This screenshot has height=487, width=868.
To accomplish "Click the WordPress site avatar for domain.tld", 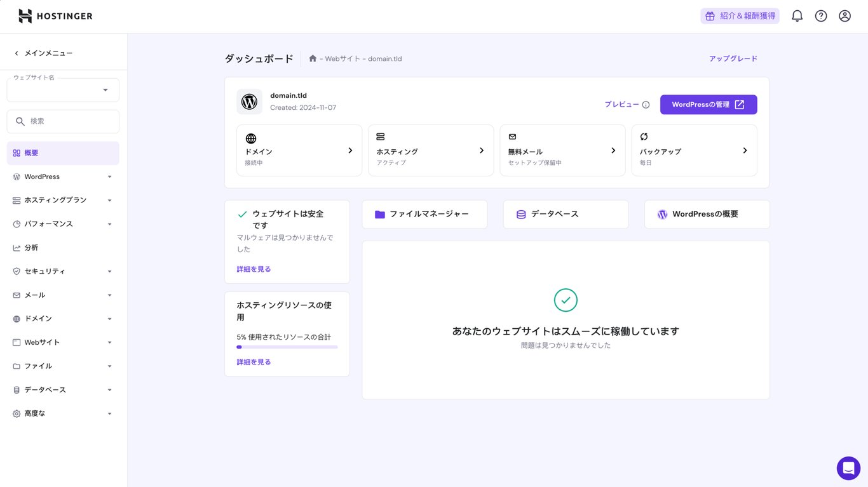I will tap(249, 102).
